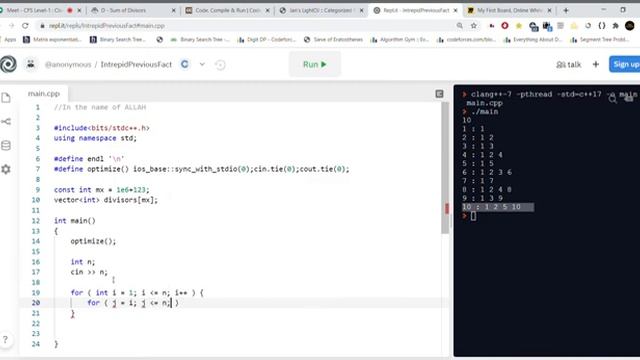Image resolution: width=640 pixels, height=360 pixels.
Task: Open the talk link
Action: click(x=569, y=64)
